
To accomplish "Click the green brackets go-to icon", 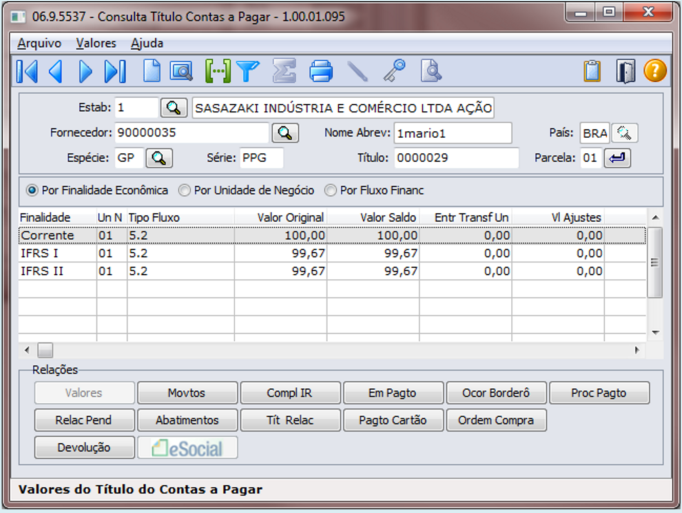I will click(x=217, y=71).
